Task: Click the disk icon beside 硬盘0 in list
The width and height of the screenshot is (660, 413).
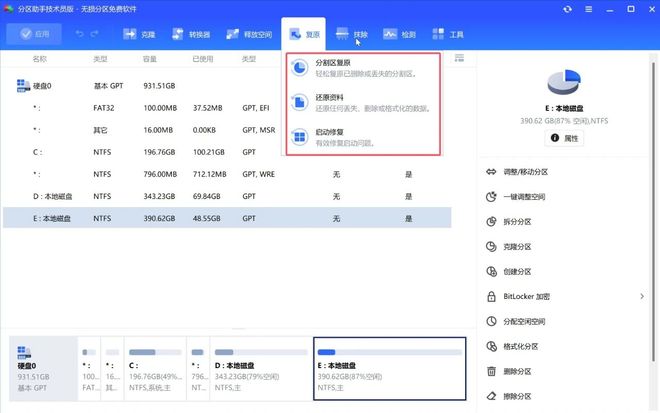Action: [23, 85]
